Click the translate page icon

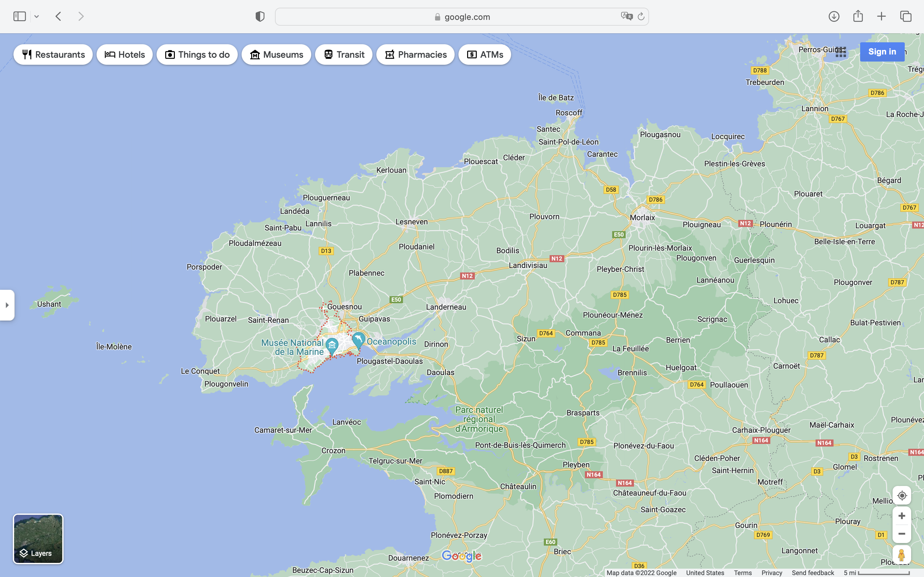point(626,16)
